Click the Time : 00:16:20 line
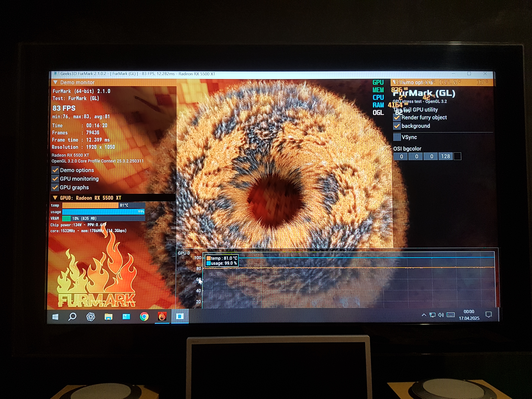The width and height of the screenshot is (532, 399). (x=80, y=125)
